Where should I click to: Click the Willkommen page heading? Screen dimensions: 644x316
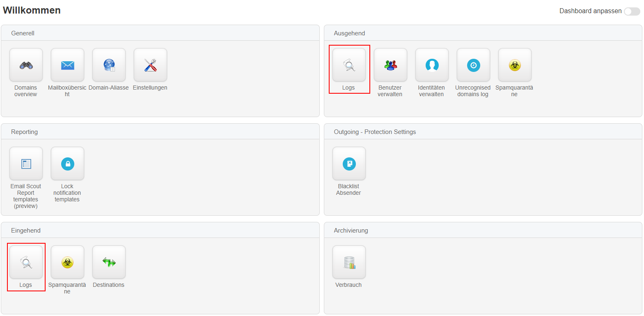(32, 10)
